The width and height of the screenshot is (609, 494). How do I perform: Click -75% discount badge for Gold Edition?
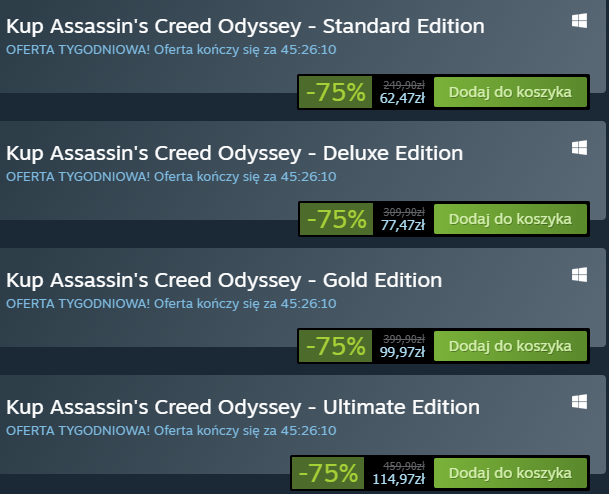(x=336, y=347)
